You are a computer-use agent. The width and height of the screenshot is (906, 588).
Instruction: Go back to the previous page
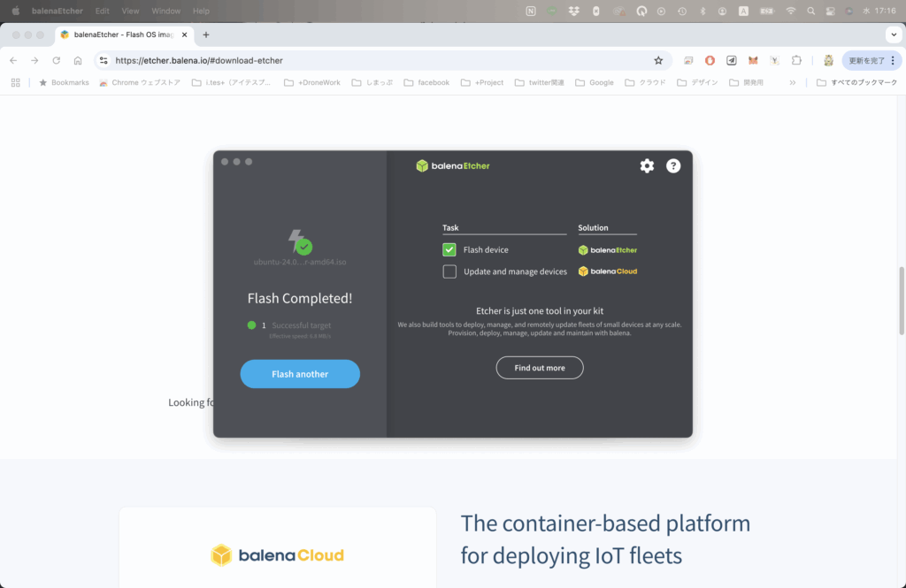13,60
